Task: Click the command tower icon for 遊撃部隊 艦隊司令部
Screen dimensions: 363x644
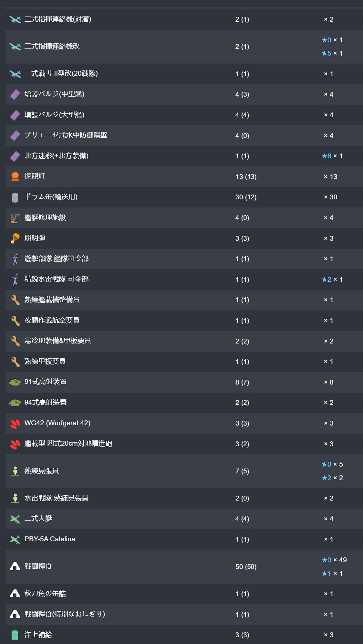Action: (15, 259)
